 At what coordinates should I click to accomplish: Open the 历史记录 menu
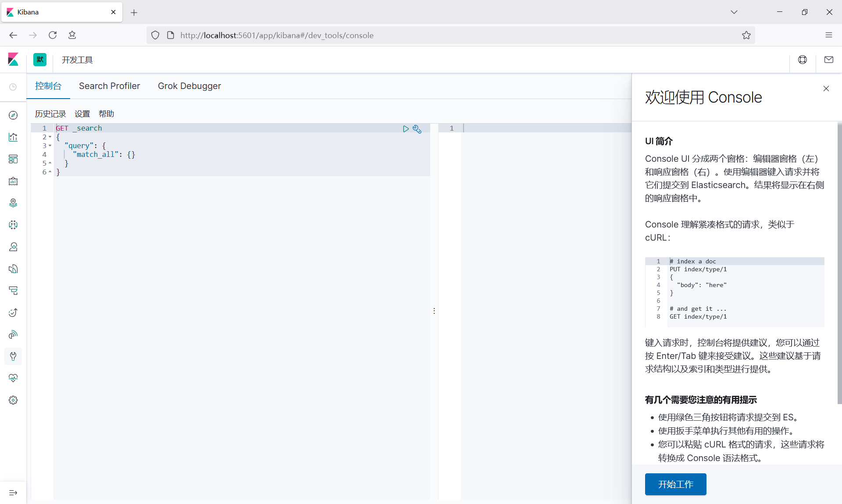(50, 114)
